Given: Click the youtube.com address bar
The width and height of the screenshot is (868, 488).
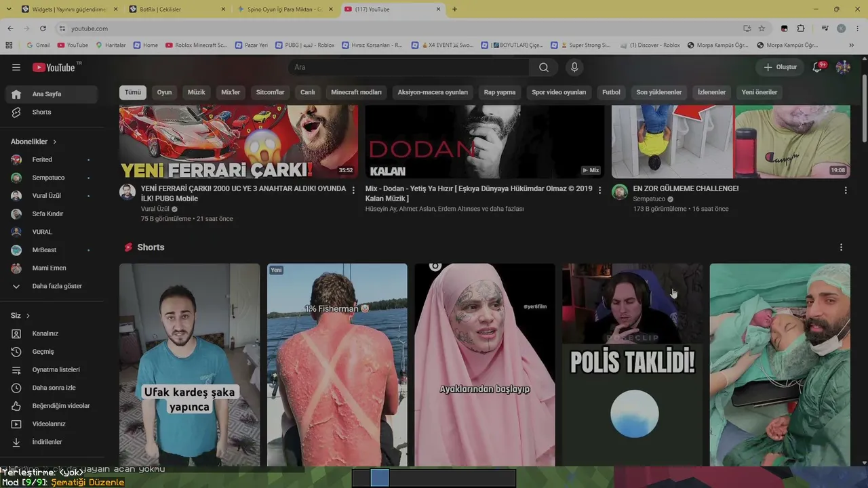Looking at the screenshot, I should click(400, 28).
